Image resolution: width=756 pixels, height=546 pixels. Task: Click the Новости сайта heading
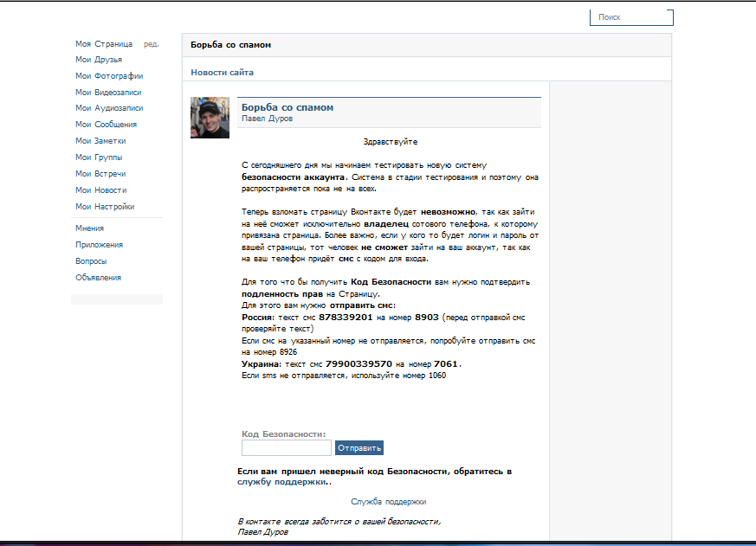tap(222, 73)
